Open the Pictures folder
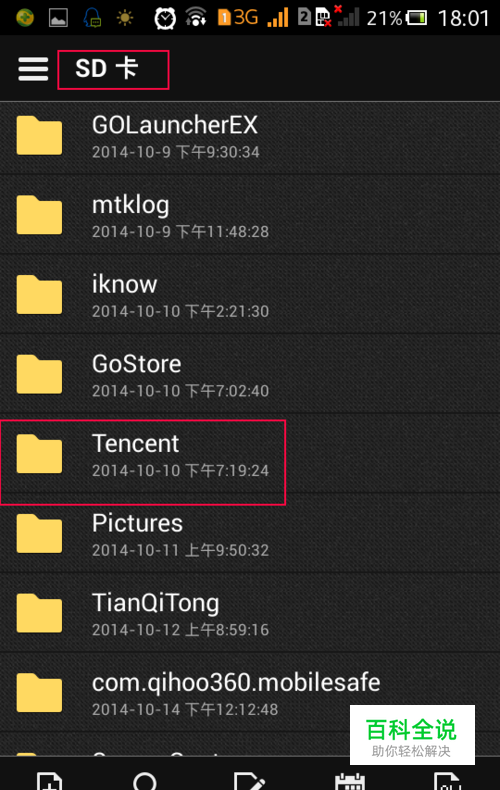 click(x=250, y=535)
